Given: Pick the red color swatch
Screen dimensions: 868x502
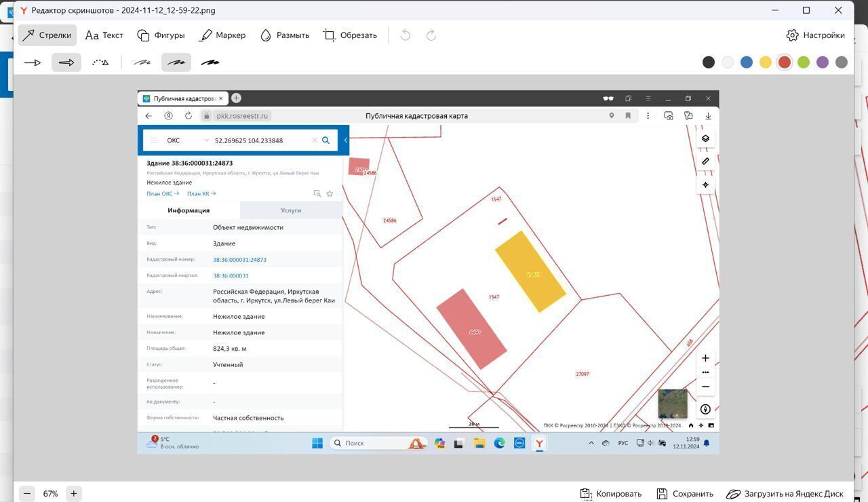Looking at the screenshot, I should pyautogui.click(x=785, y=62).
